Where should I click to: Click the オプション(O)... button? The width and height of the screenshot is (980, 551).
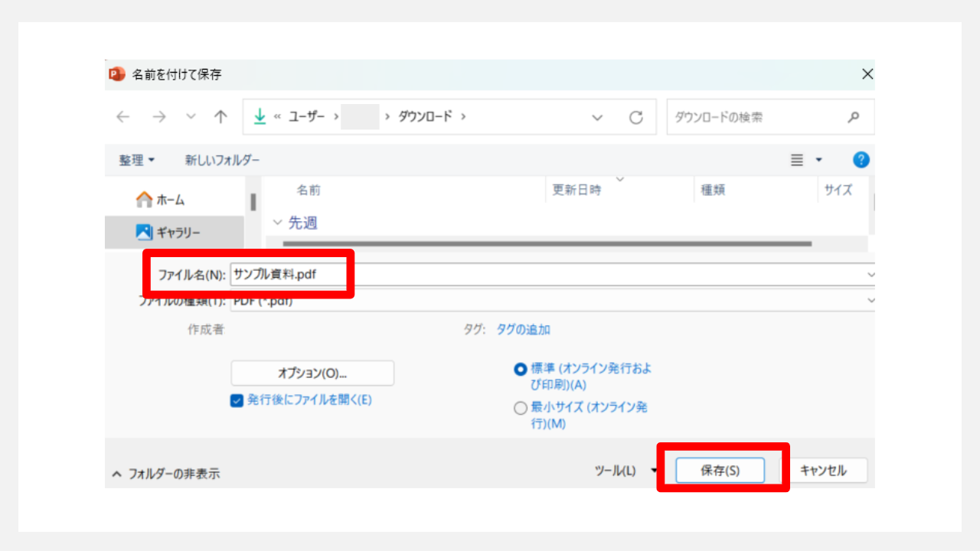312,373
